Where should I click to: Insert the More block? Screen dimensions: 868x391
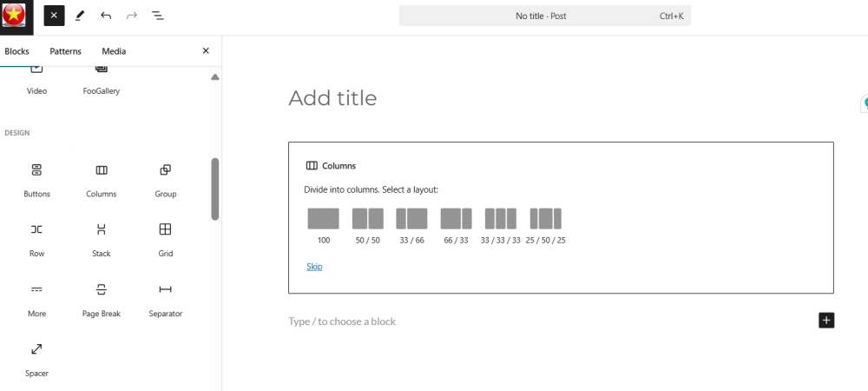[x=36, y=299]
